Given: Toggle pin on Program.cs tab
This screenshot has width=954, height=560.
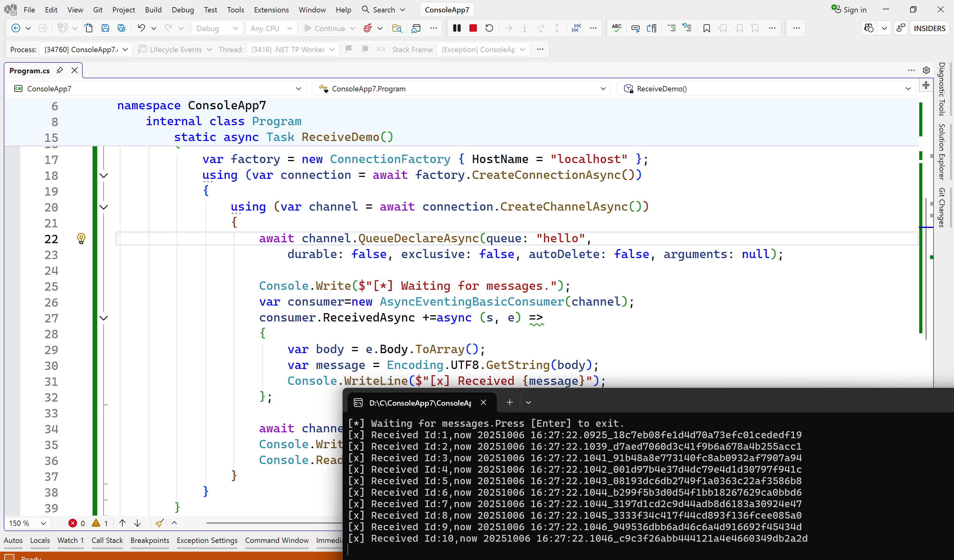Looking at the screenshot, I should coord(59,71).
